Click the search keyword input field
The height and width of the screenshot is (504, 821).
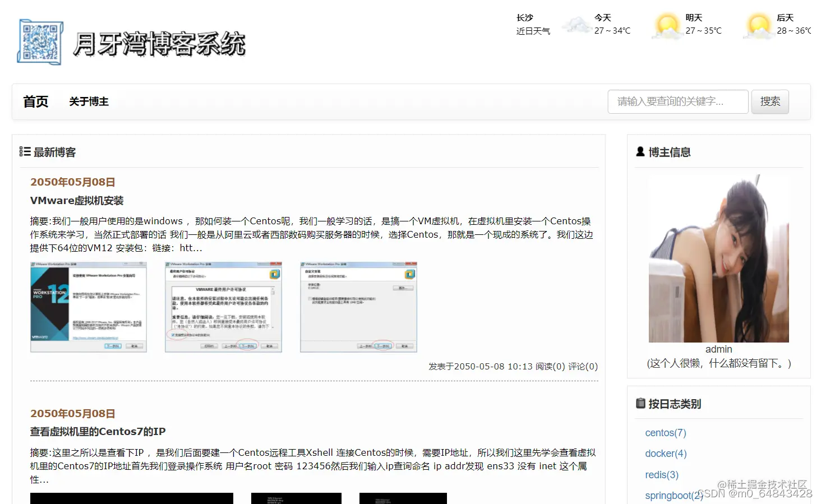click(x=677, y=101)
